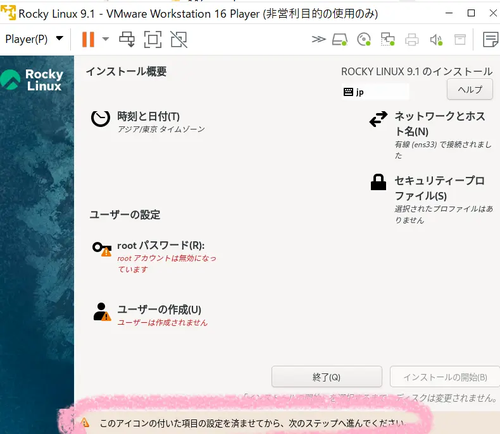
Task: Click the hard disk device icon
Action: [340, 39]
